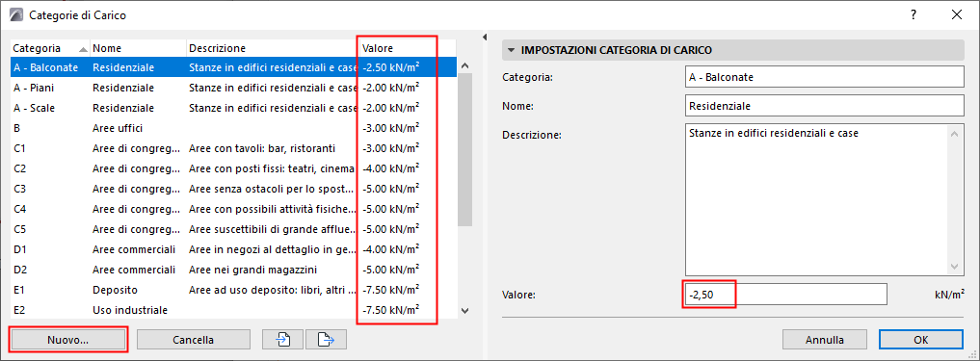Select the A - Balconate row
The width and height of the screenshot is (980, 361).
click(x=233, y=67)
